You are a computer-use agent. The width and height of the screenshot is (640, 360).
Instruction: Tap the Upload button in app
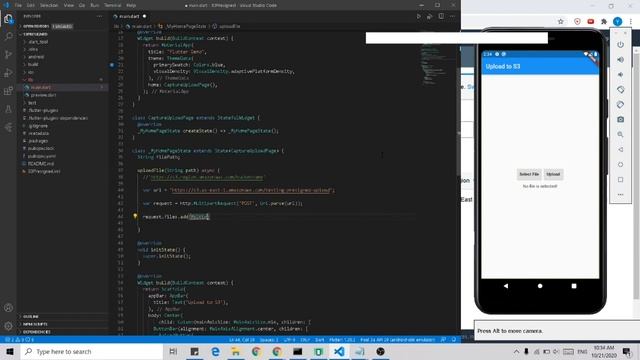pos(553,174)
